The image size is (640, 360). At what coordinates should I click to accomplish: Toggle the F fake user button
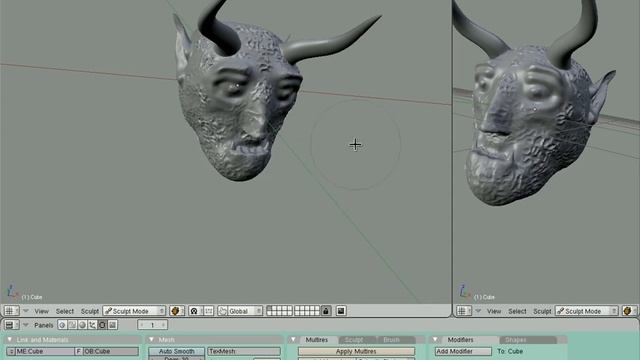79,351
